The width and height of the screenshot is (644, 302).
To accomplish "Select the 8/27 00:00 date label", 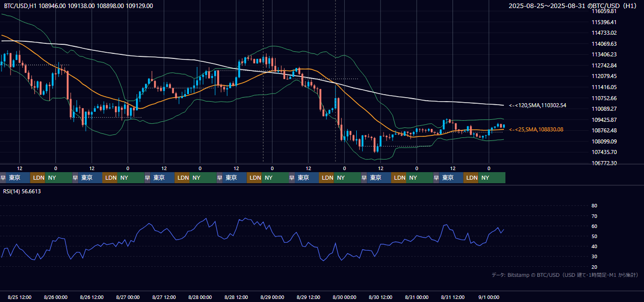I will [128, 297].
